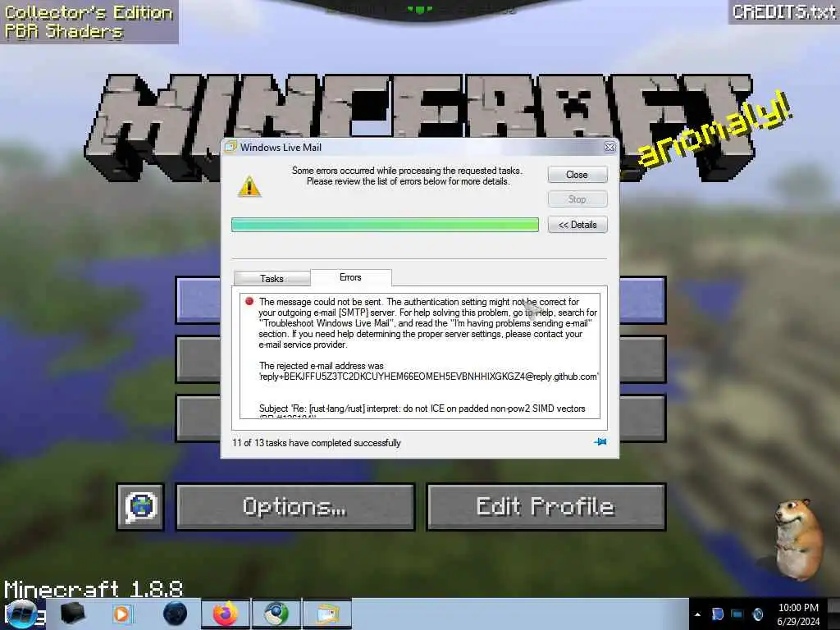The height and width of the screenshot is (630, 840).
Task: Open the green-blue orb browser taskbar icon
Action: (x=276, y=614)
